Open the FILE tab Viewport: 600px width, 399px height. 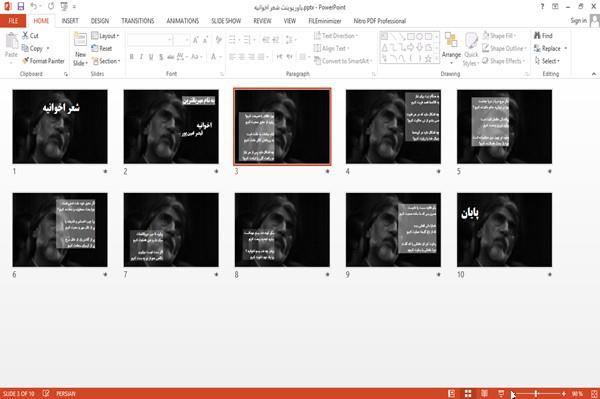coord(13,21)
